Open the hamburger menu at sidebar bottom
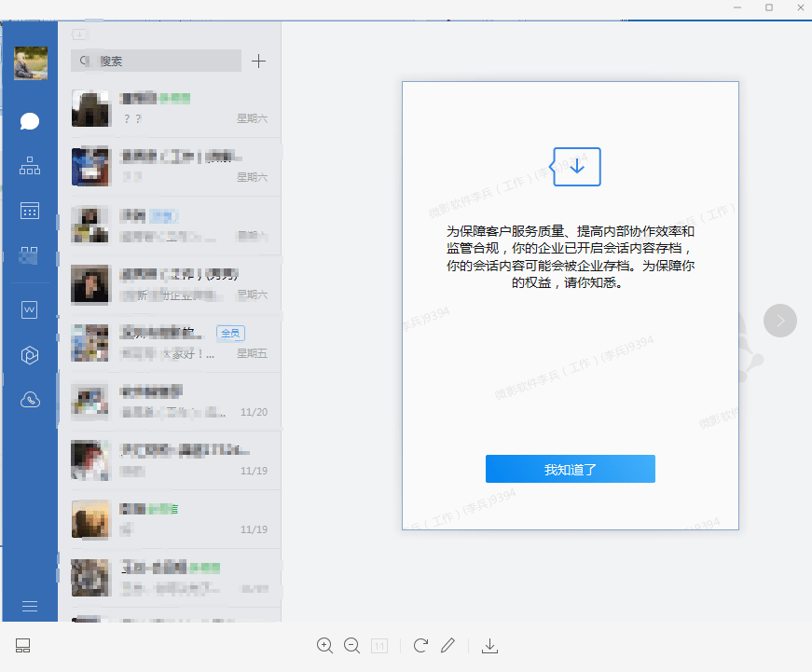The image size is (812, 672). pos(30,606)
